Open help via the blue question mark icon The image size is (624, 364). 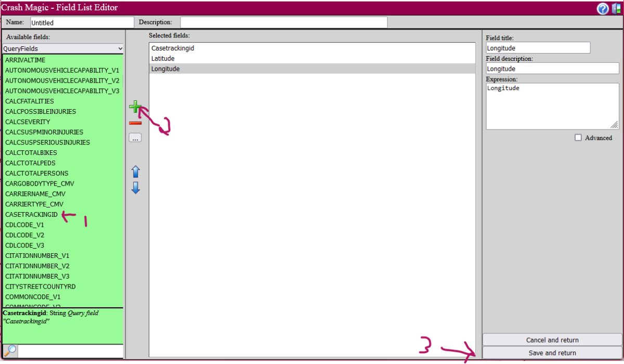point(602,8)
